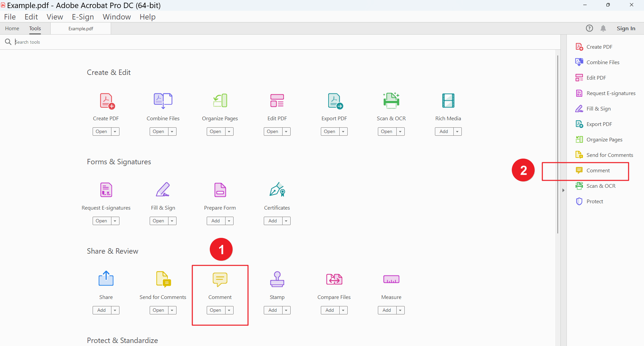Click Open button under Fill & Sign
This screenshot has width=644, height=346.
[x=159, y=221]
